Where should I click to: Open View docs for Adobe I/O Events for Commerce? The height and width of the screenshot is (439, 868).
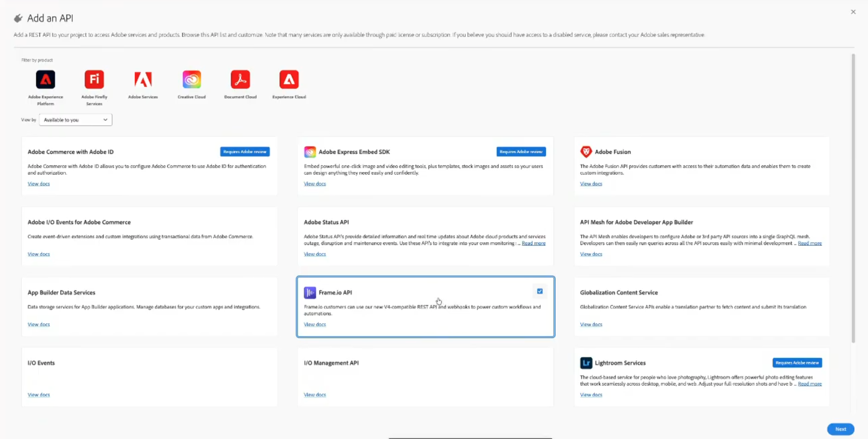39,254
